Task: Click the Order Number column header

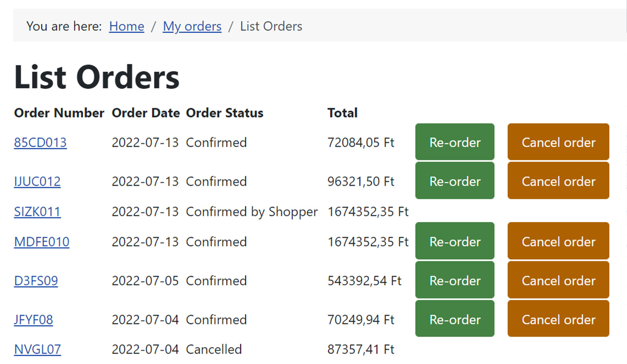Action: pyautogui.click(x=59, y=113)
